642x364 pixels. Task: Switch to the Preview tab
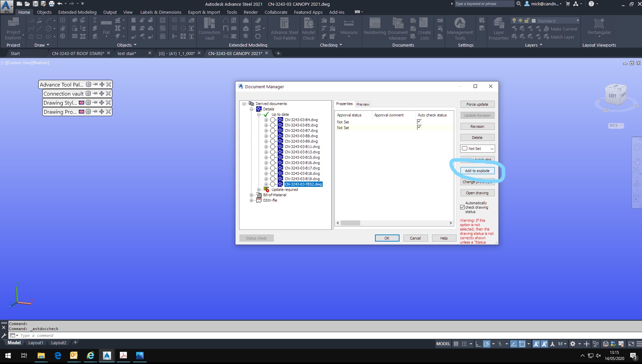click(x=363, y=104)
